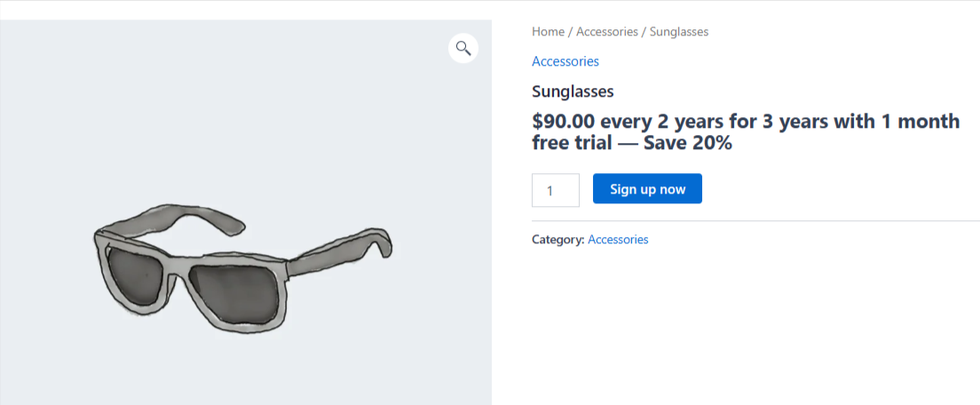Go to Home in the breadcrumb
980x405 pixels.
click(x=547, y=31)
